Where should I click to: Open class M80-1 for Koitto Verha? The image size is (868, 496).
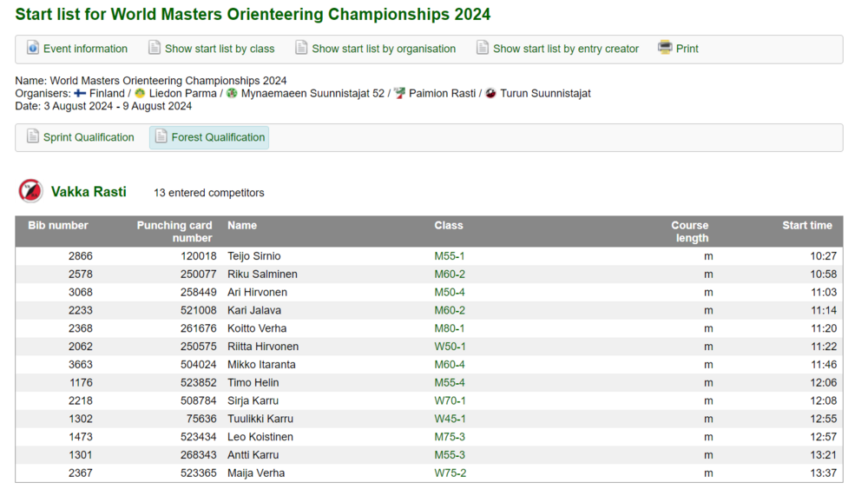[x=450, y=328]
